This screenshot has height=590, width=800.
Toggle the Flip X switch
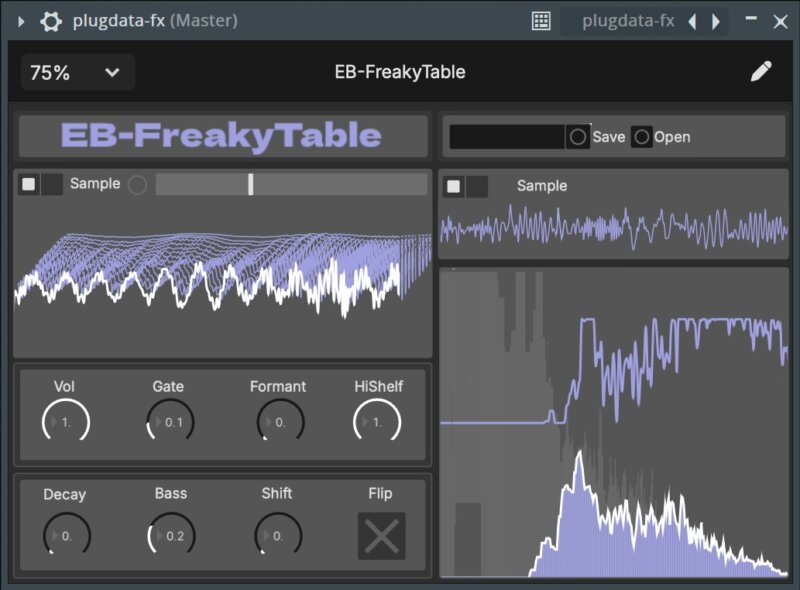(381, 536)
